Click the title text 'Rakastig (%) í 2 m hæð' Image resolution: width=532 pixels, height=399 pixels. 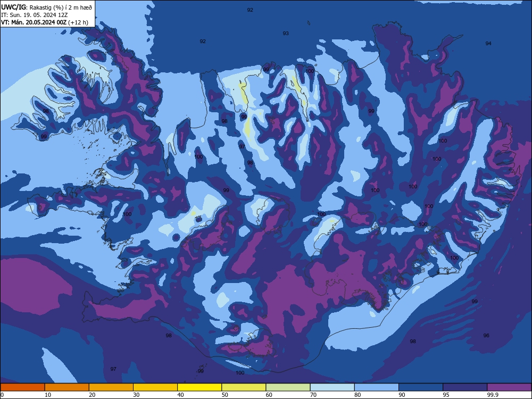point(61,7)
